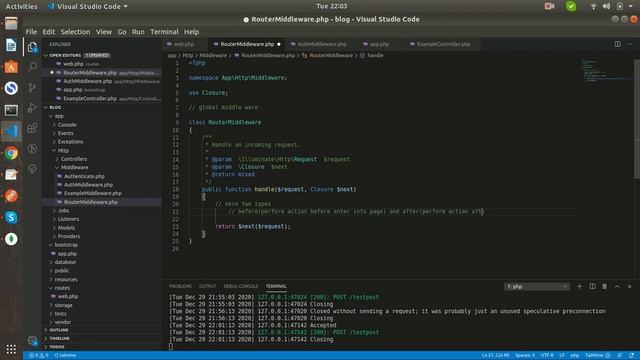Create a new terminal with plus icon
The height and width of the screenshot is (360, 640).
click(x=580, y=287)
